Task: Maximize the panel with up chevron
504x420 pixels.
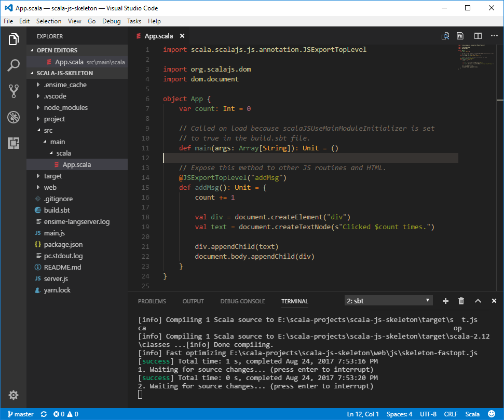Action: [x=478, y=301]
